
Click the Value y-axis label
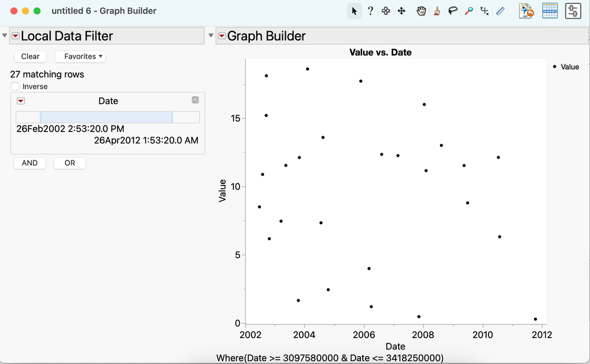[x=223, y=191]
